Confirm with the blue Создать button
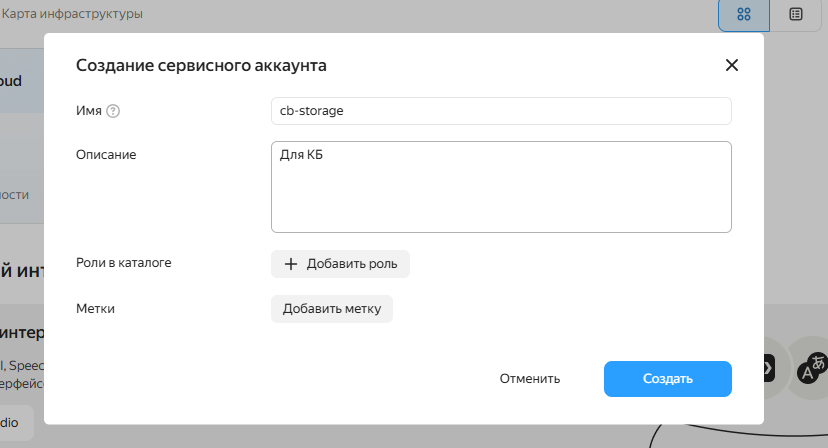Image resolution: width=828 pixels, height=448 pixels. click(667, 379)
